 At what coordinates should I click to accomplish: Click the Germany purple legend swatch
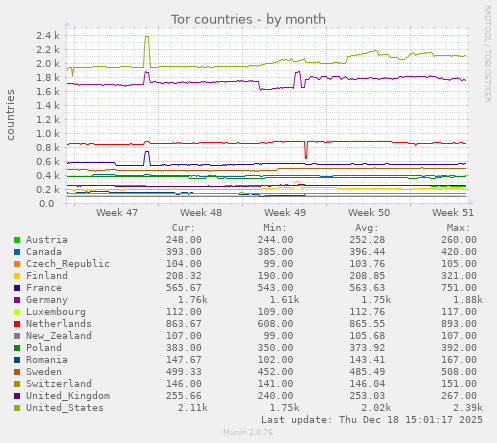[x=17, y=300]
